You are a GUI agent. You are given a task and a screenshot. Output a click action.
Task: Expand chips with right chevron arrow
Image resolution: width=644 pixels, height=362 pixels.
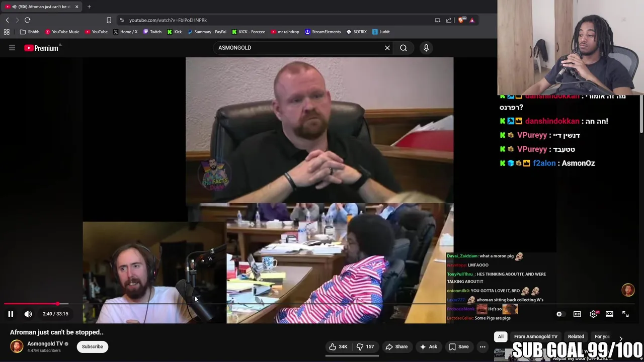tap(620, 339)
